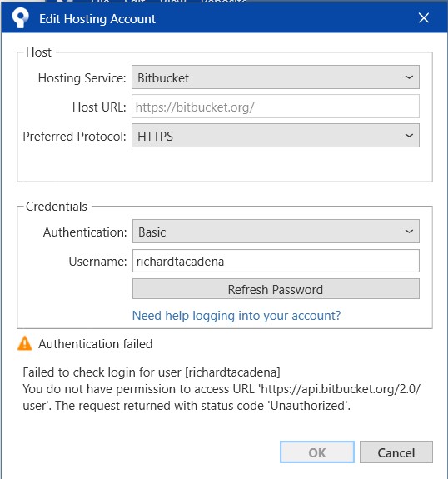Click the 'Authentication:' label
This screenshot has height=479, width=448.
85,232
